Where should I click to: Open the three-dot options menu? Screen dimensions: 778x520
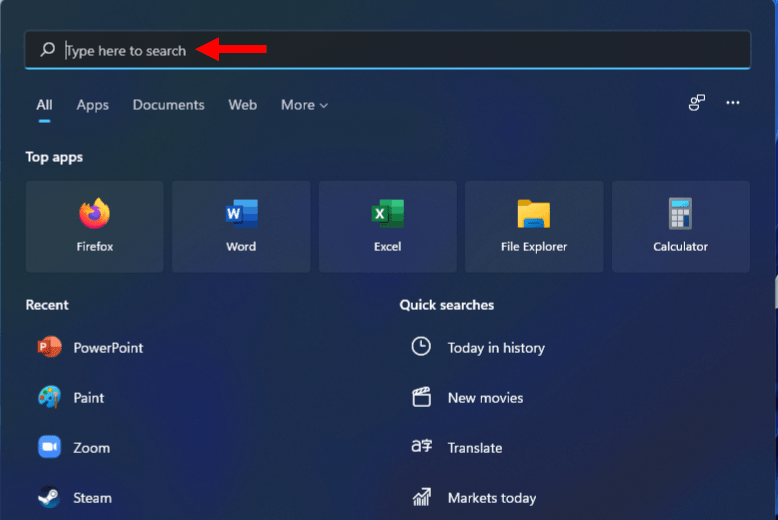click(x=732, y=103)
